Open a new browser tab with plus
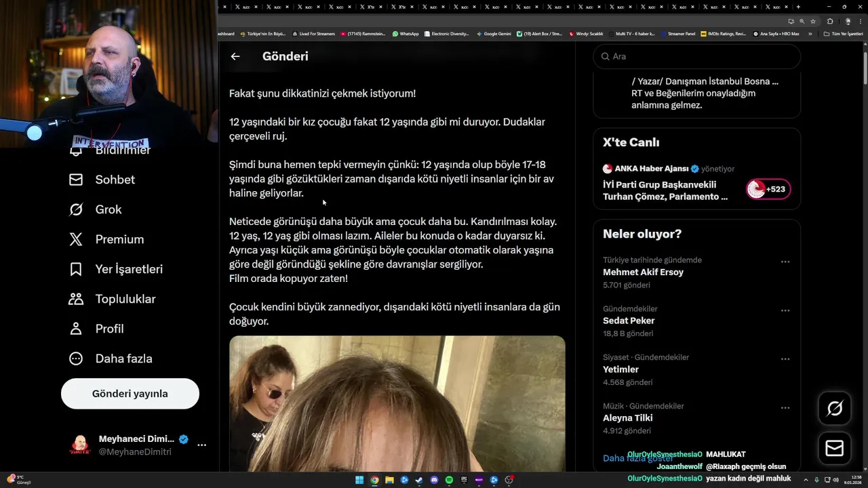 click(798, 7)
